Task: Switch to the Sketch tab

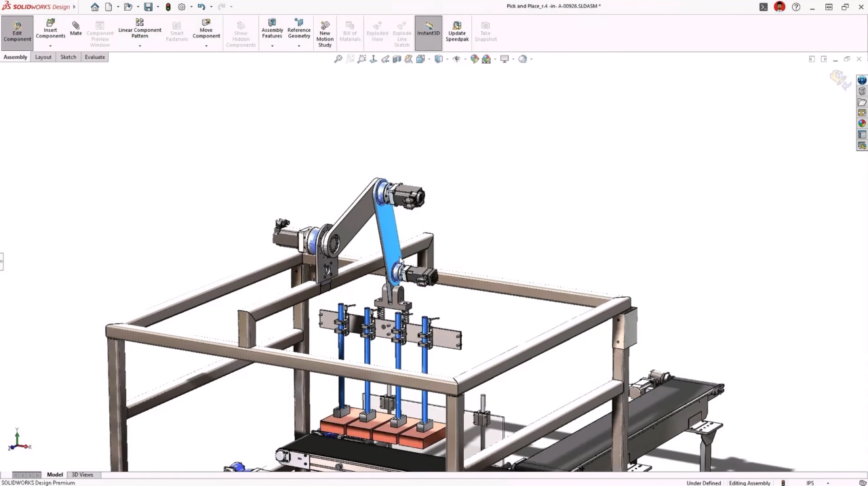Action: coord(68,57)
